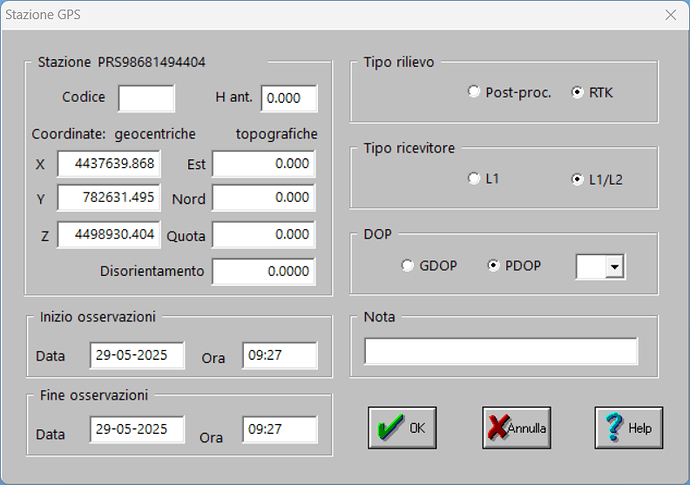
Task: Choose the L1/L2 receiver type
Action: click(577, 179)
